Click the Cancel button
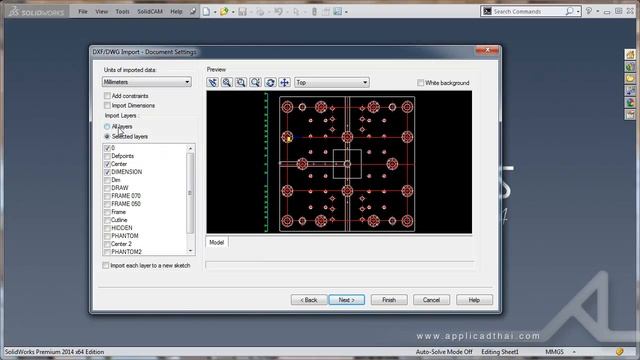 pyautogui.click(x=431, y=300)
